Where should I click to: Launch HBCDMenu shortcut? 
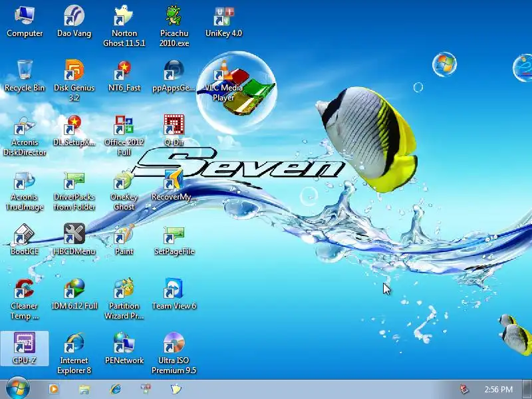74,240
